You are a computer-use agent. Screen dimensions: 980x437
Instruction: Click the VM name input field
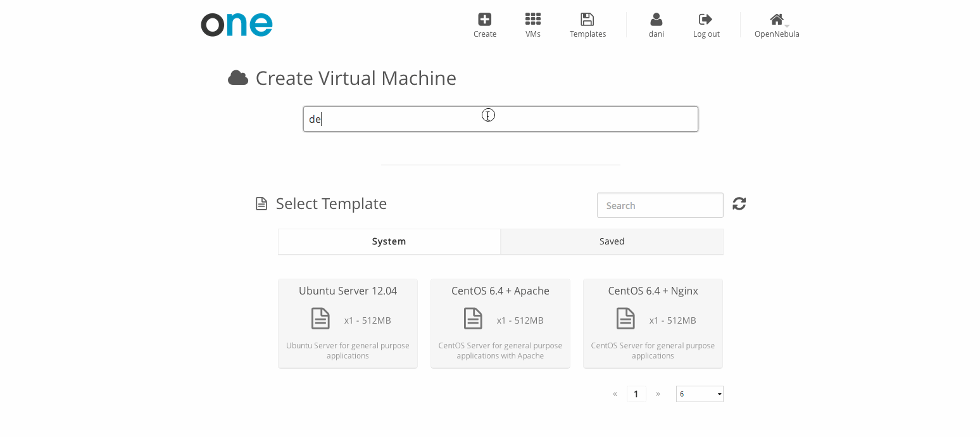pyautogui.click(x=500, y=119)
